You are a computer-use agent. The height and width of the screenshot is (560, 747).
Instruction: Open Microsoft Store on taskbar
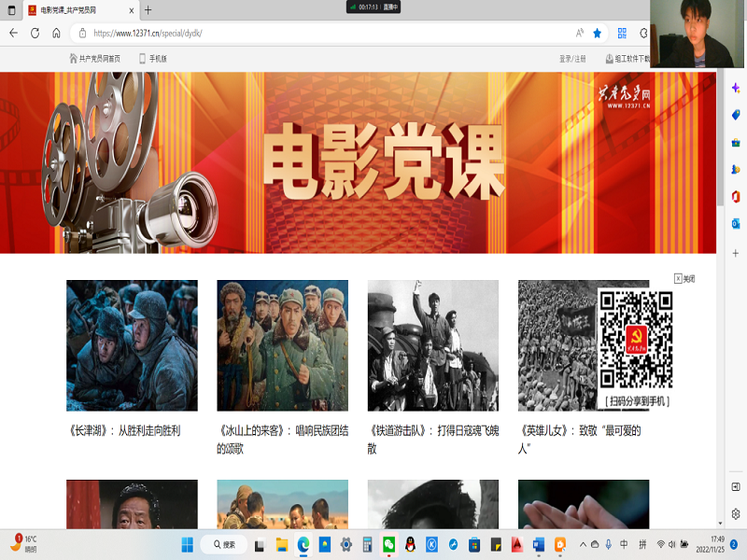tap(474, 544)
